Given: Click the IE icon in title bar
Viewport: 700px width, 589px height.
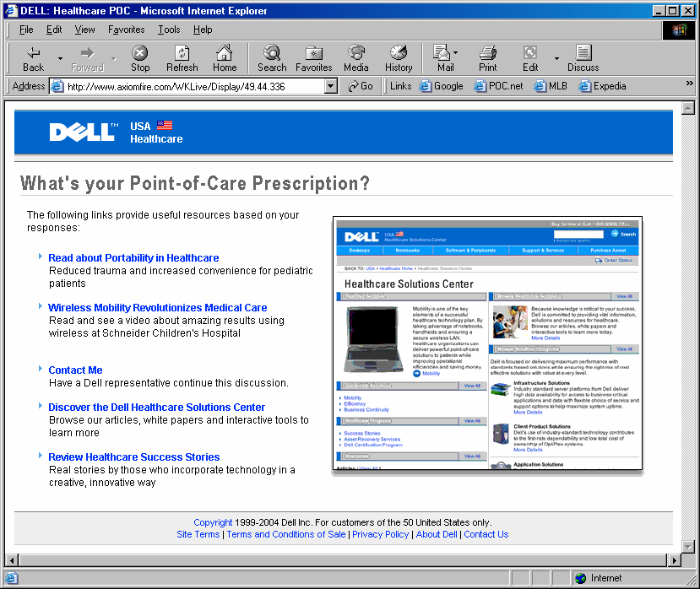Looking at the screenshot, I should 11,11.
